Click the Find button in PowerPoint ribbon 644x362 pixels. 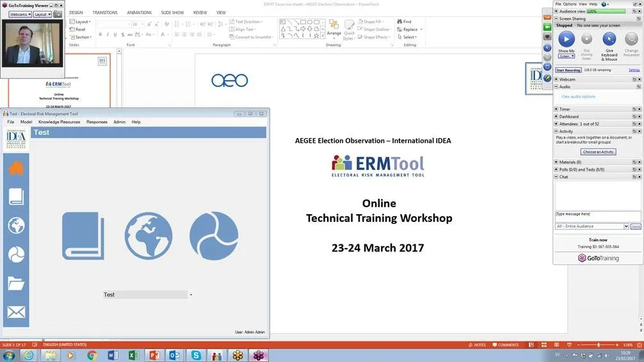pos(404,21)
